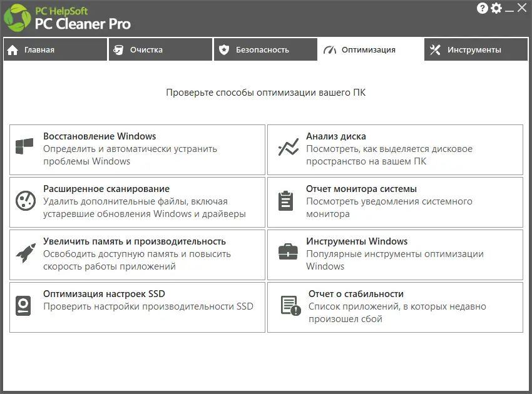Open the settings gear icon
The height and width of the screenshot is (394, 532).
click(x=496, y=8)
